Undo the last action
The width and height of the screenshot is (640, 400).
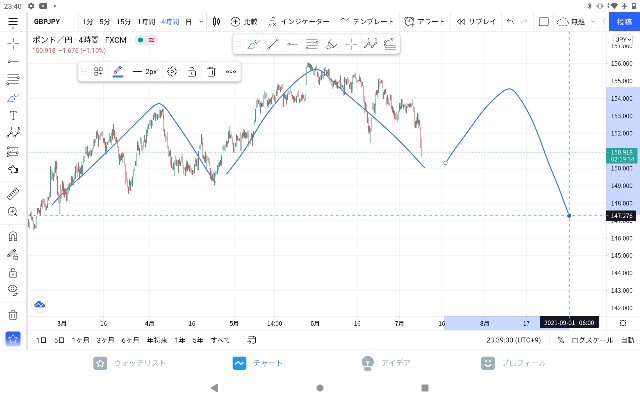[x=510, y=22]
